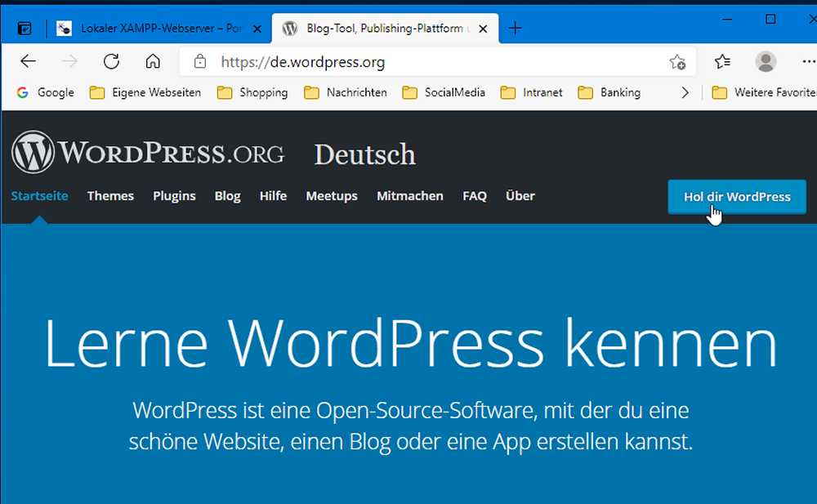Click the address bar URL field
Image resolution: width=817 pixels, height=504 pixels.
click(x=438, y=62)
